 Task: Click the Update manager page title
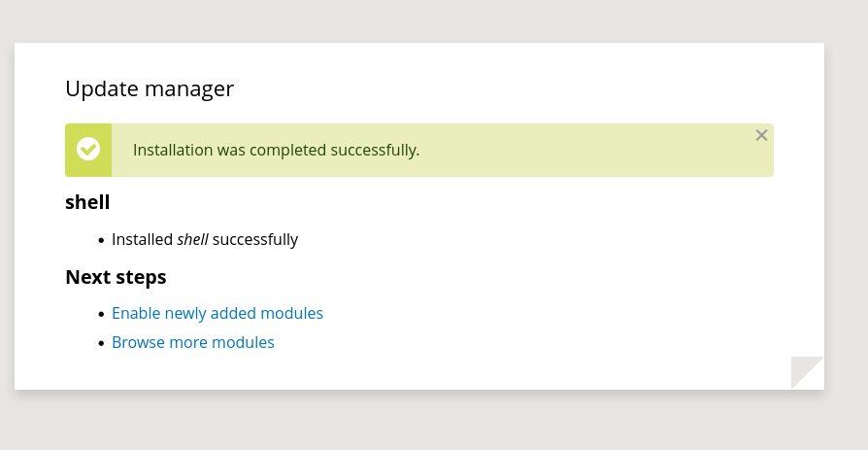150,88
